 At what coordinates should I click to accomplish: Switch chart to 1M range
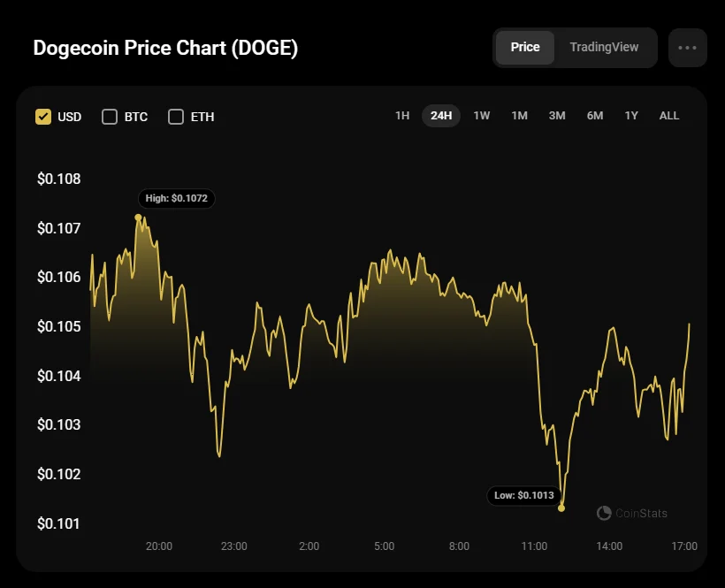point(519,116)
